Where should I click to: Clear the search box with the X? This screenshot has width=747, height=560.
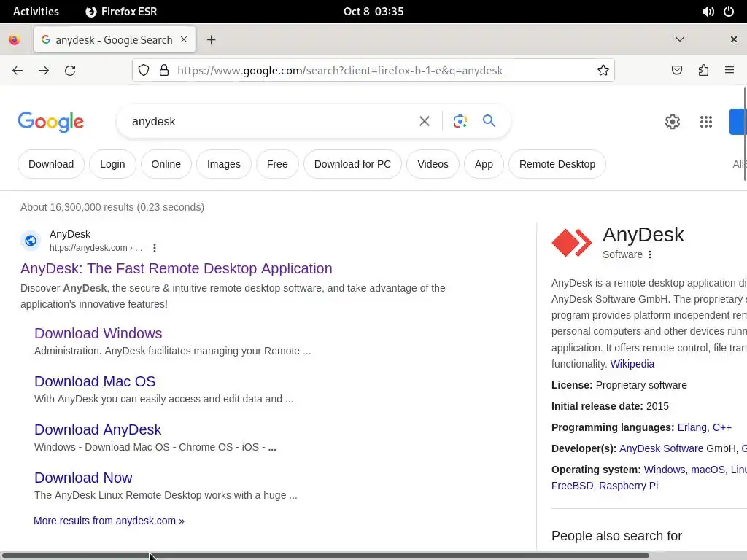424,122
